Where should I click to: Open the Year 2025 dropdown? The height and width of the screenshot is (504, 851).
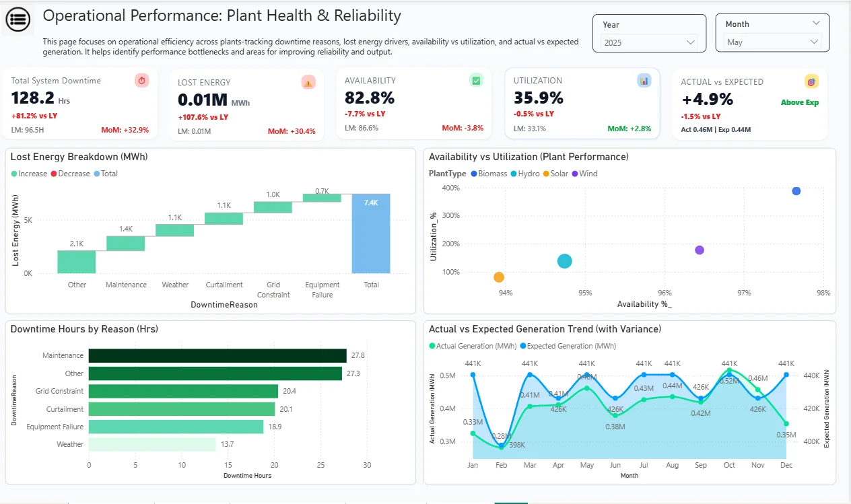pos(650,42)
